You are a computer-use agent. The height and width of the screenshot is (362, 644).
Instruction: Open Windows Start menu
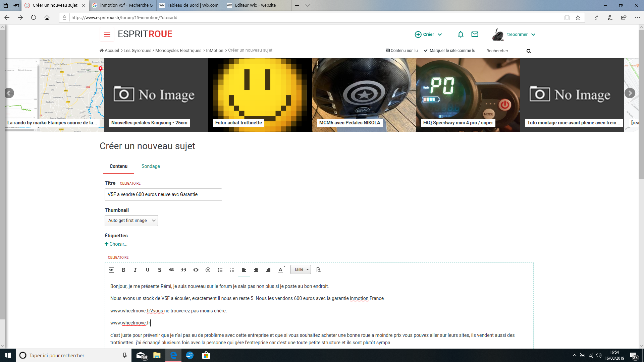coord(8,355)
